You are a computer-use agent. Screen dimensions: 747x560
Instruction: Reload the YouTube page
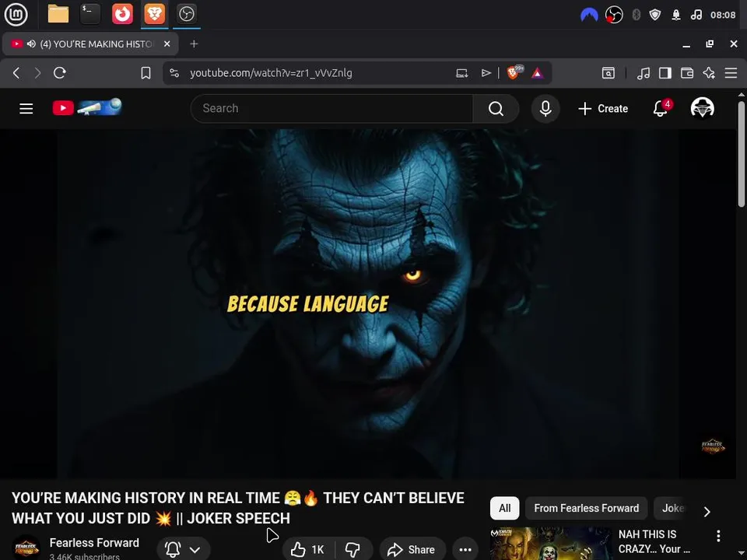click(60, 73)
